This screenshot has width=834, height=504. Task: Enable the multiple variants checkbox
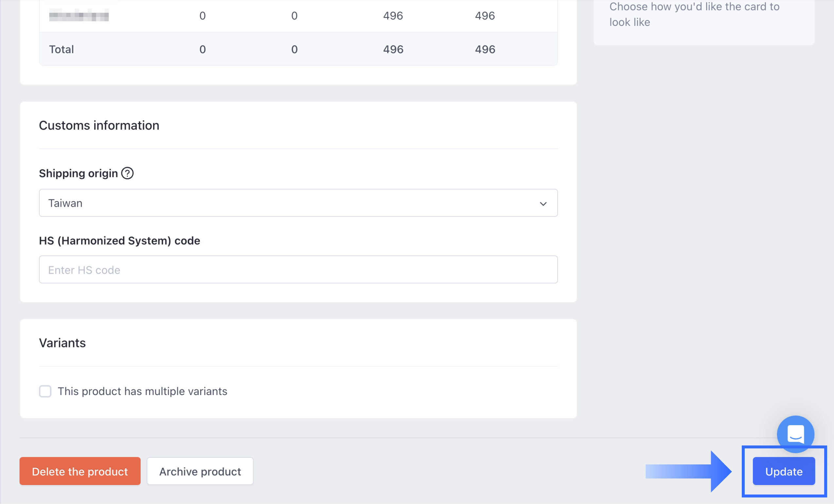[45, 391]
